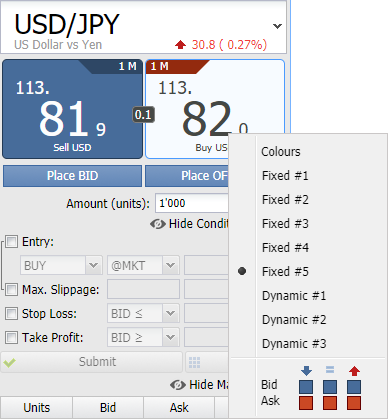
Task: Pick the Ask colour swatch under down arrow
Action: click(x=306, y=403)
